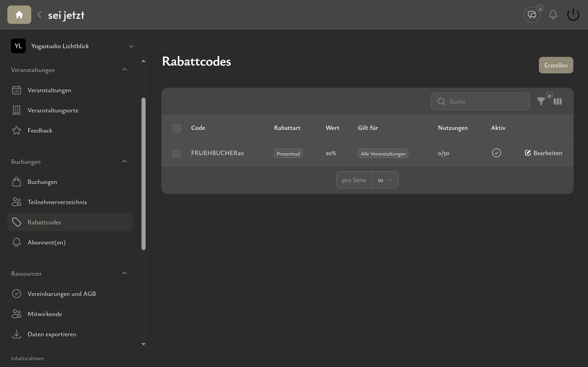The width and height of the screenshot is (588, 367).
Task: Open the chat messages icon
Action: (532, 15)
